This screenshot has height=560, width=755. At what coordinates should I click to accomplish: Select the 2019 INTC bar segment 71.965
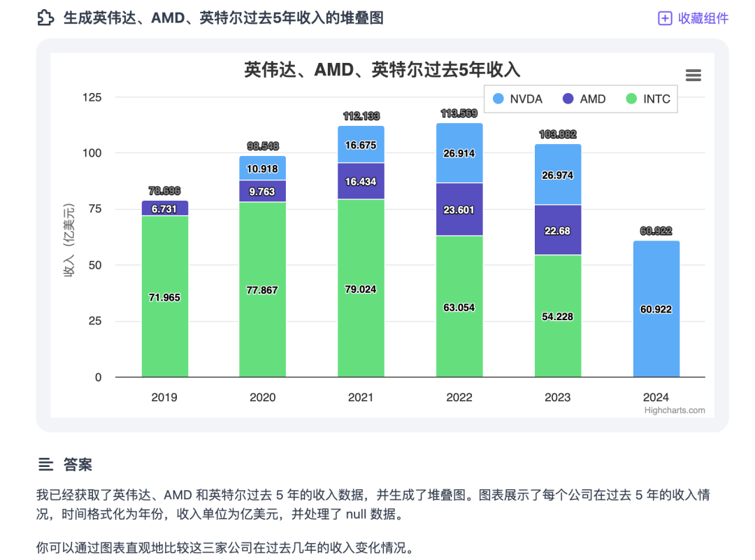[165, 296]
